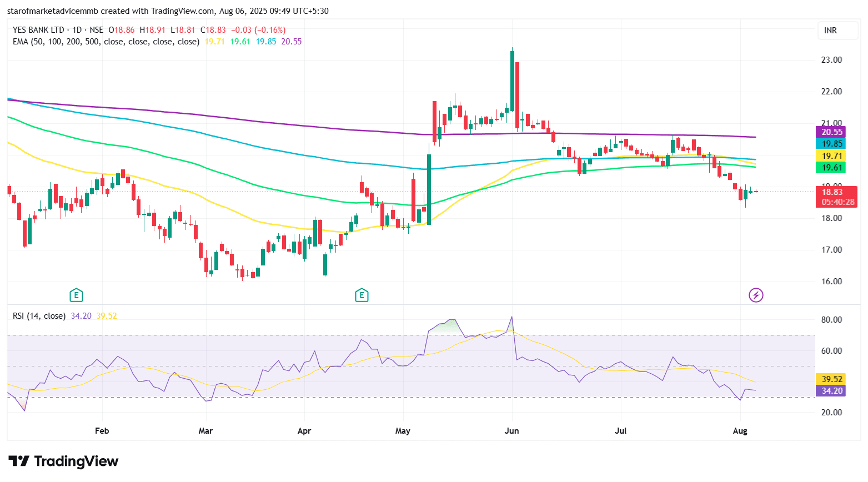Image resolution: width=868 pixels, height=482 pixels.
Task: Click the 20.55 purple EMA price label
Action: (x=831, y=132)
